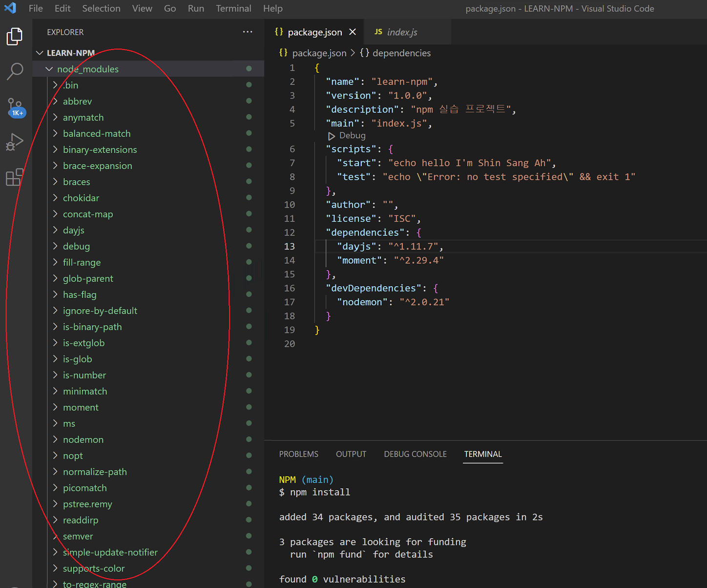
Task: Select the brace-expansion folder
Action: [x=148, y=166]
